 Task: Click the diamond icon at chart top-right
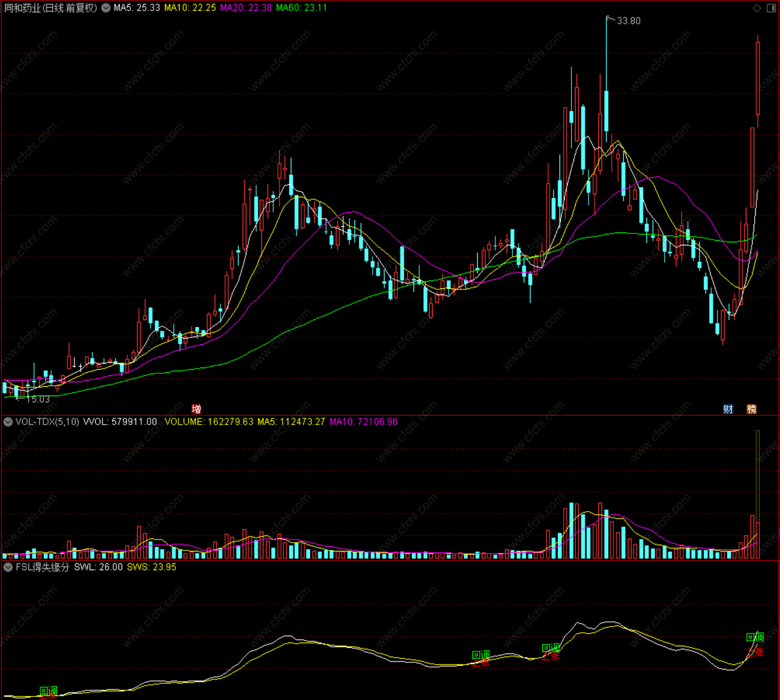point(757,8)
